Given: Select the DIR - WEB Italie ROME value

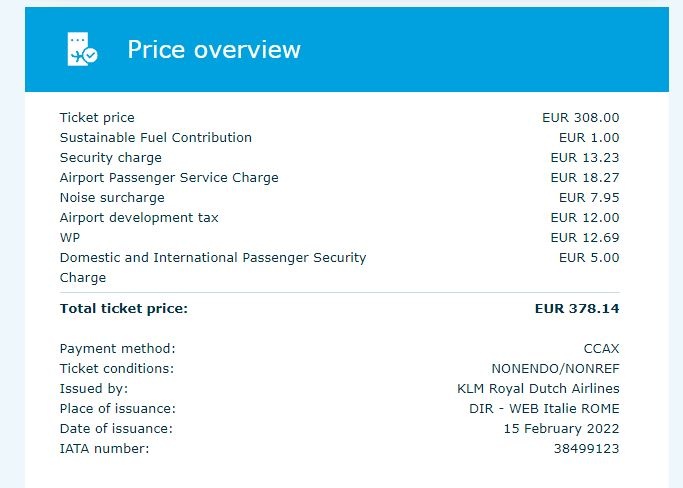Looking at the screenshot, I should (x=544, y=409).
